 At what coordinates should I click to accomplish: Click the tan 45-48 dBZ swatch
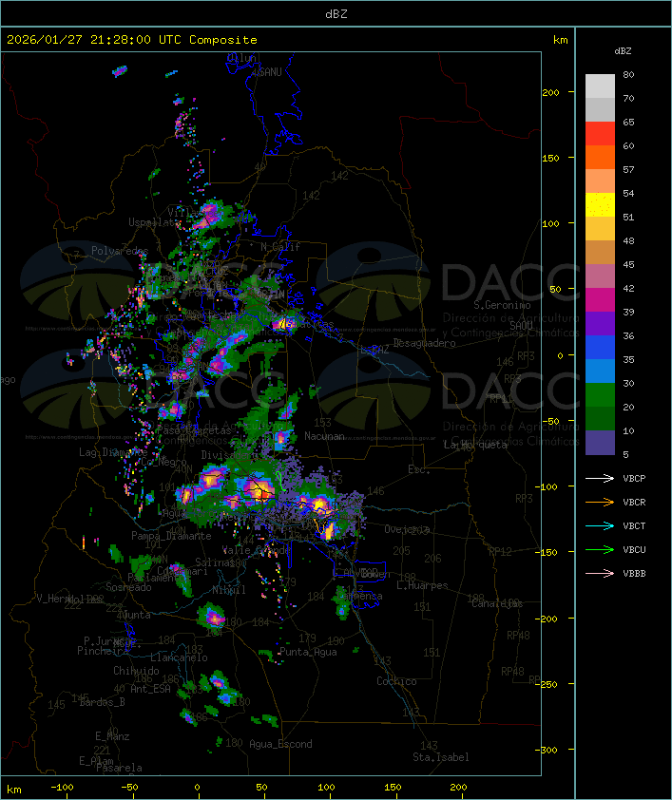(600, 253)
